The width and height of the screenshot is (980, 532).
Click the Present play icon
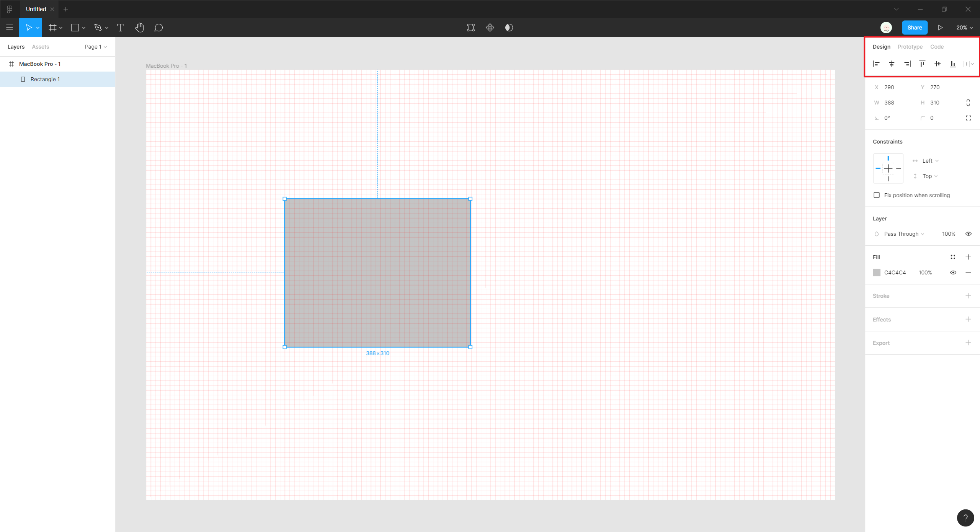tap(940, 28)
